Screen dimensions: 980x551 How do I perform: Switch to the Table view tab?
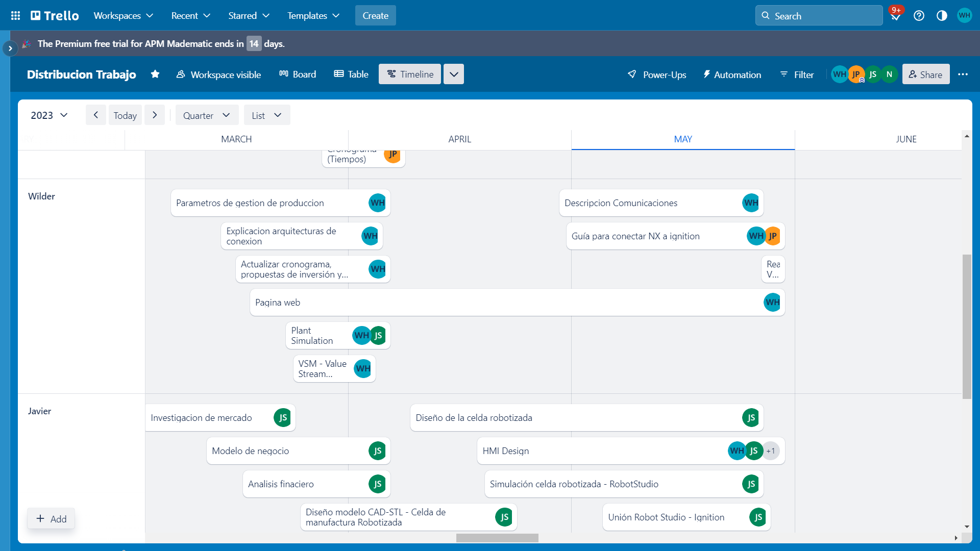coord(351,74)
